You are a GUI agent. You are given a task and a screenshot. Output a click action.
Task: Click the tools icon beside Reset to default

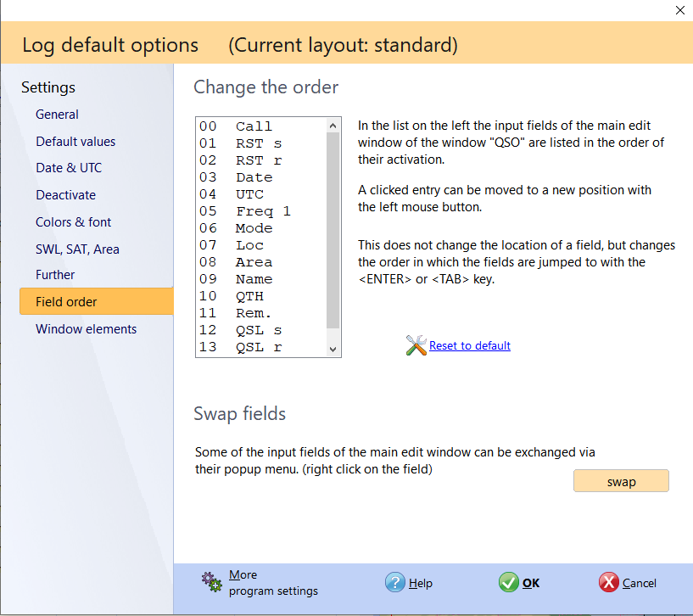coord(416,345)
